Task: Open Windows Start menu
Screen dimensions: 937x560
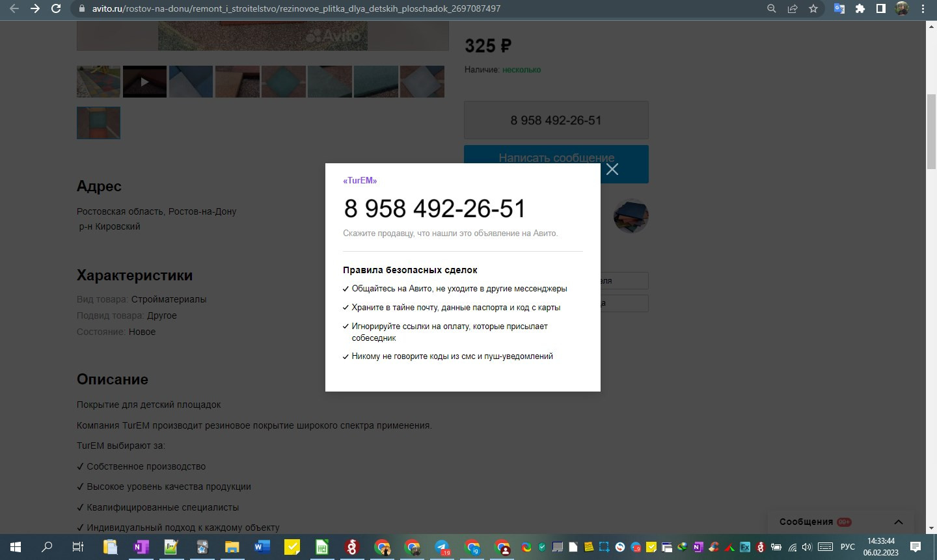Action: pyautogui.click(x=16, y=547)
